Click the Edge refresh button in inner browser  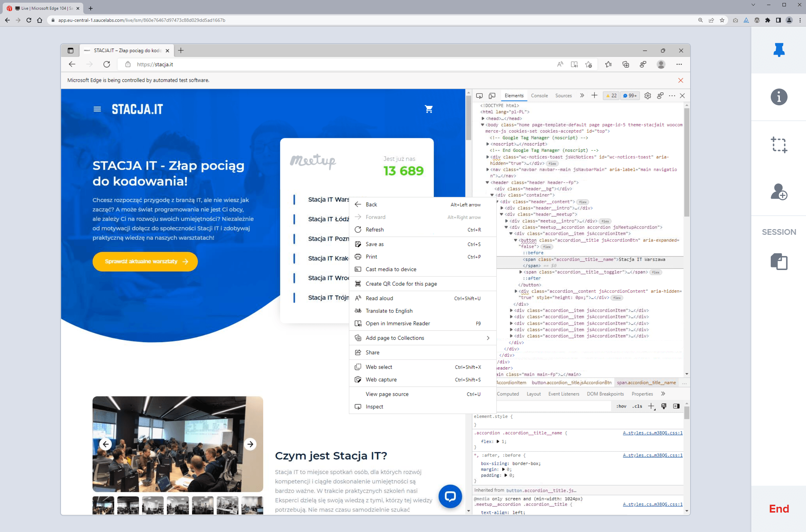tap(107, 64)
